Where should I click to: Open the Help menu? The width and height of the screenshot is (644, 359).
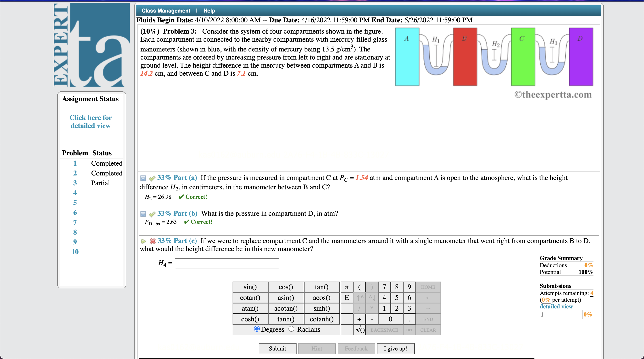(209, 11)
